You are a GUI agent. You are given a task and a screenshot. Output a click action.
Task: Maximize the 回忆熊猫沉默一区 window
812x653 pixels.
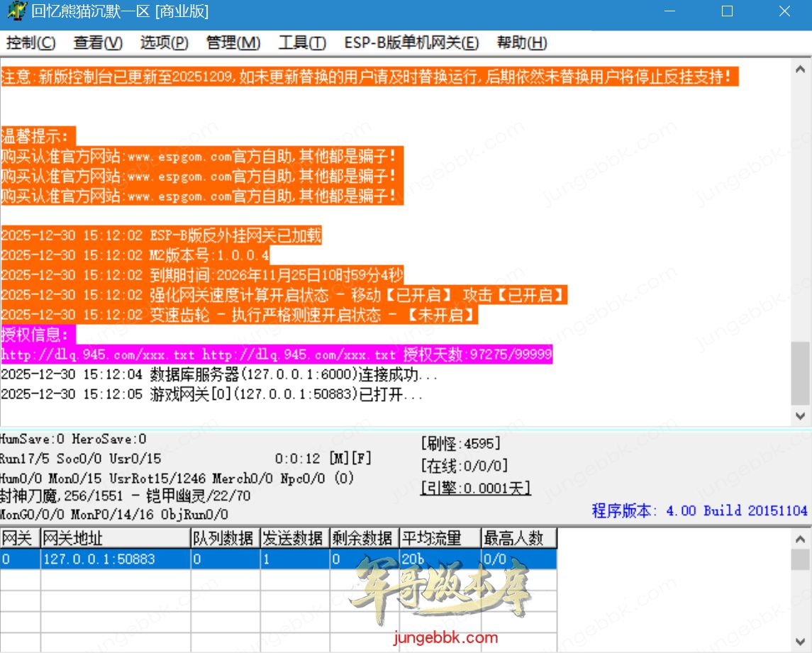point(727,12)
